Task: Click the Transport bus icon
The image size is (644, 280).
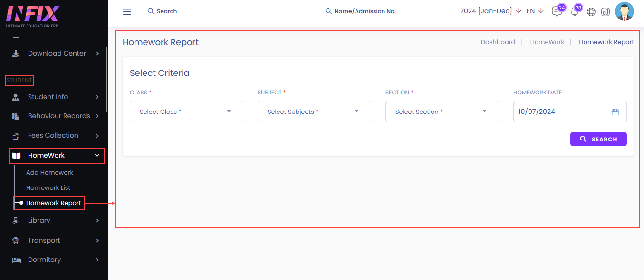Action: tap(16, 241)
